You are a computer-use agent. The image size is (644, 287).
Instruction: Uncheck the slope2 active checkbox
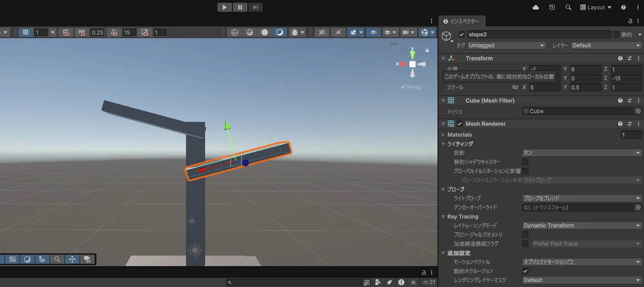[x=462, y=35]
